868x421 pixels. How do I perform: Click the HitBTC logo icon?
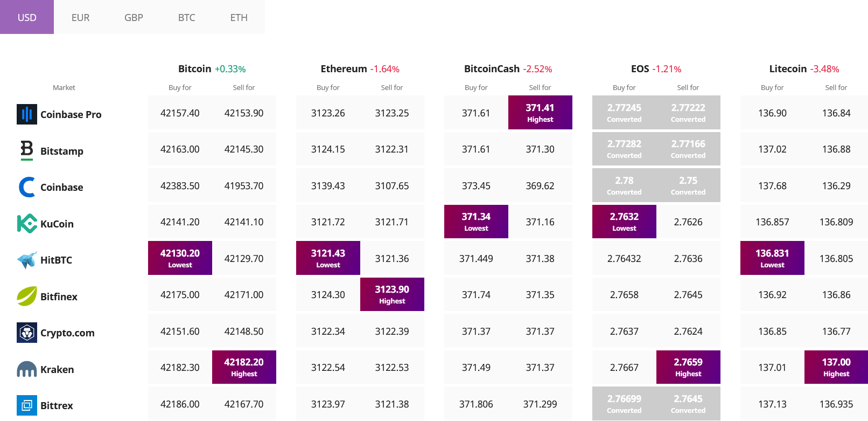click(x=27, y=260)
